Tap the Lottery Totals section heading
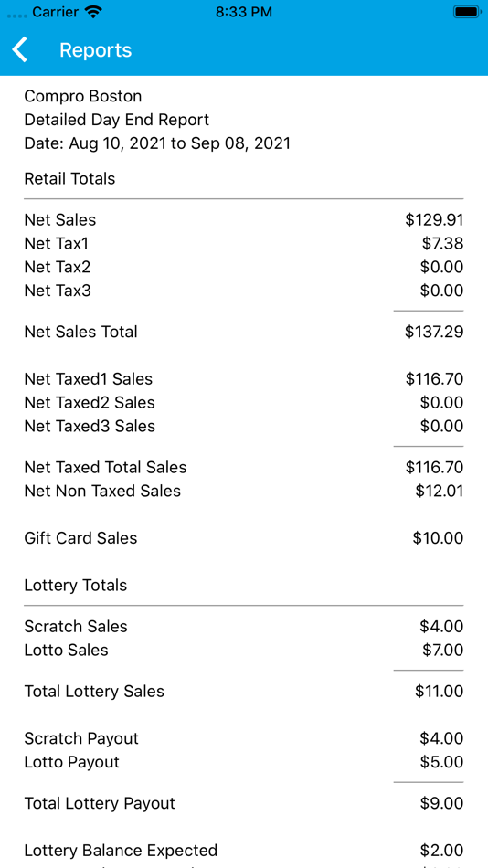488x868 pixels. pos(76,586)
